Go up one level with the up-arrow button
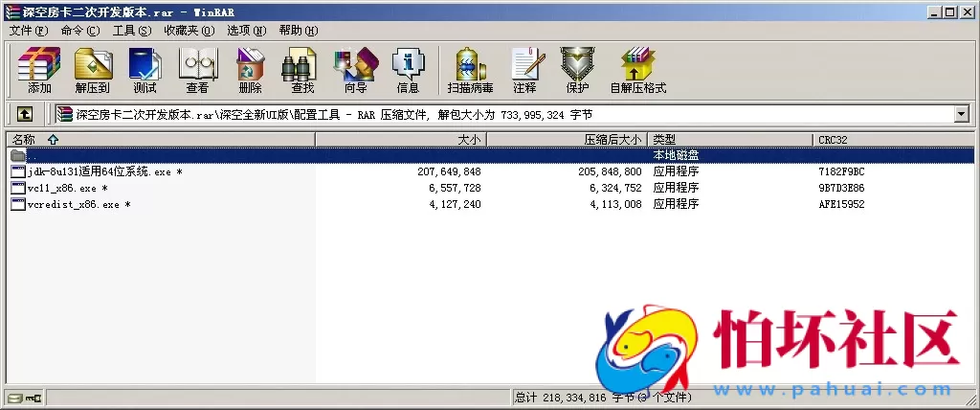This screenshot has height=410, width=980. click(x=24, y=114)
